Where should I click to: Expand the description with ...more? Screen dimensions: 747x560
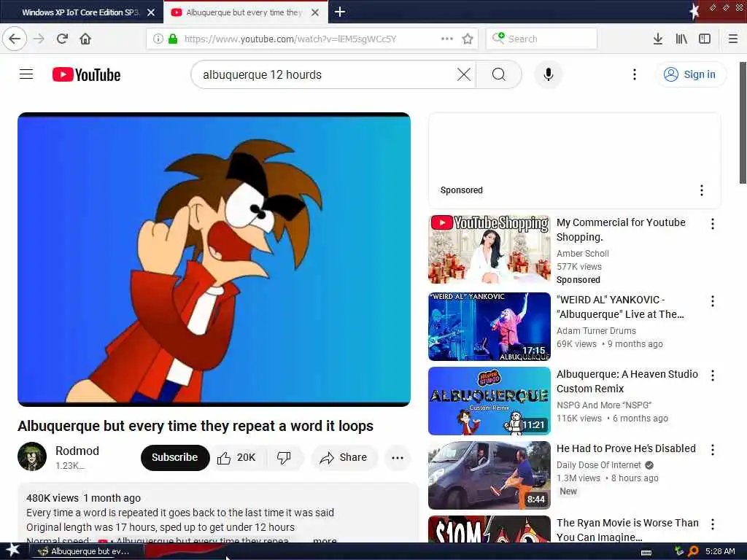coord(325,540)
